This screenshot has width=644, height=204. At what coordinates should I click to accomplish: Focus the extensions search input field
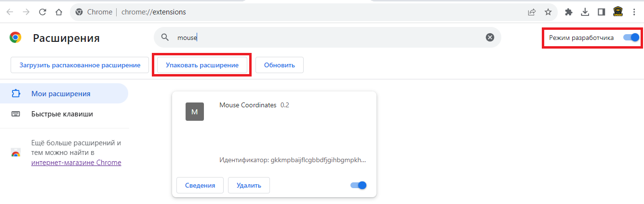point(328,38)
